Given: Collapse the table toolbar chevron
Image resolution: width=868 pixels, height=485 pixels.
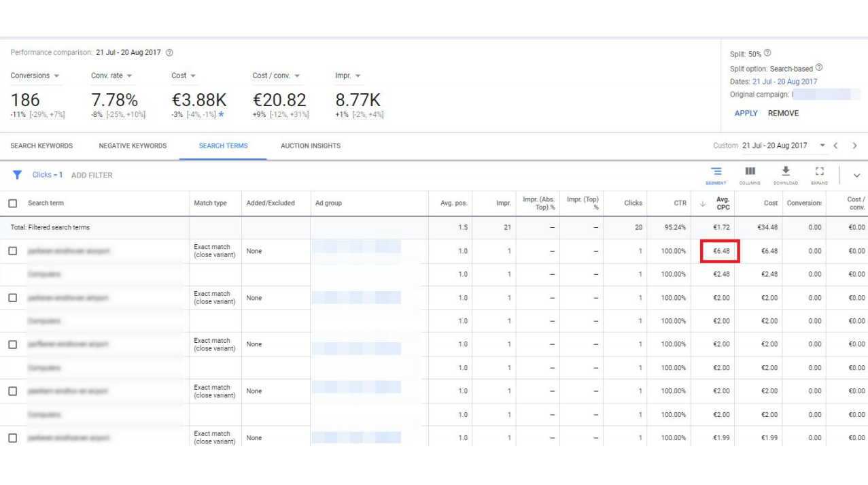Looking at the screenshot, I should point(856,175).
